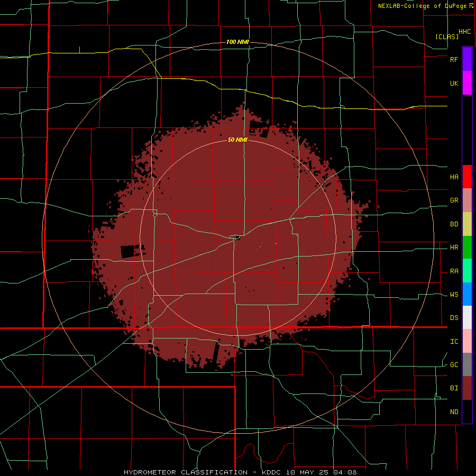Click the WS legend label
The height and width of the screenshot is (476, 476).
[x=454, y=295]
